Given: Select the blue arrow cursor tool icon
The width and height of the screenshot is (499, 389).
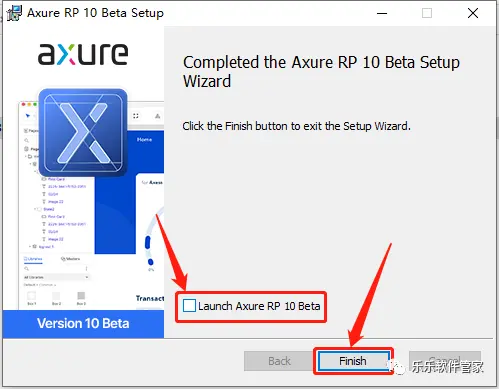Looking at the screenshot, I should [x=28, y=116].
